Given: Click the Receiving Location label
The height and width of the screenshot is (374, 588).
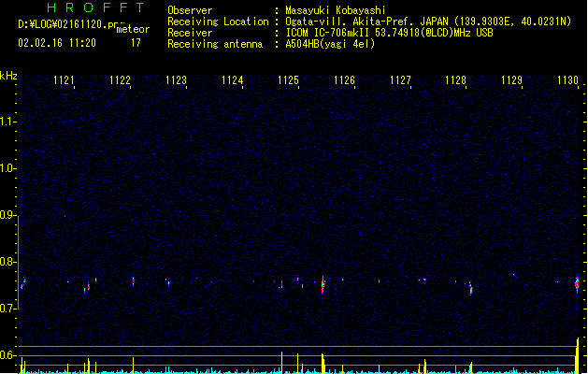Looking at the screenshot, I should click(218, 22).
